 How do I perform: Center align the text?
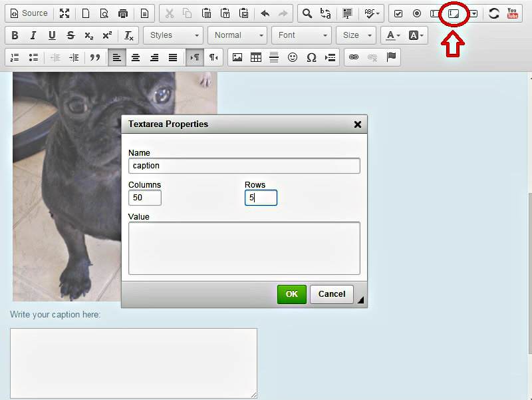click(x=136, y=57)
